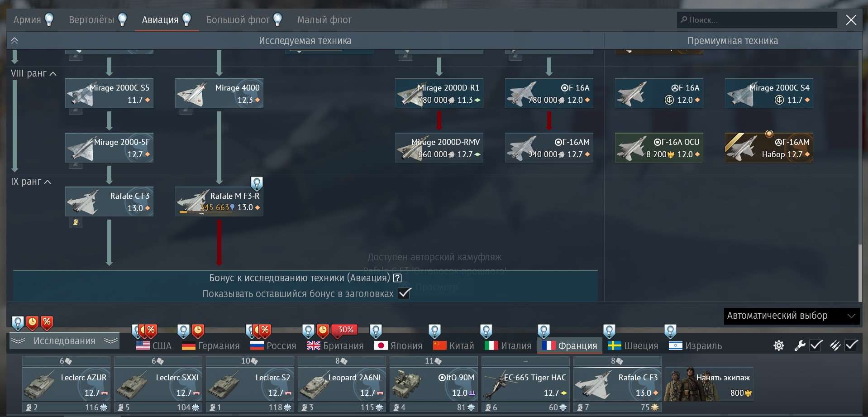Click the search field Поиск
This screenshot has height=417, width=868.
(757, 20)
